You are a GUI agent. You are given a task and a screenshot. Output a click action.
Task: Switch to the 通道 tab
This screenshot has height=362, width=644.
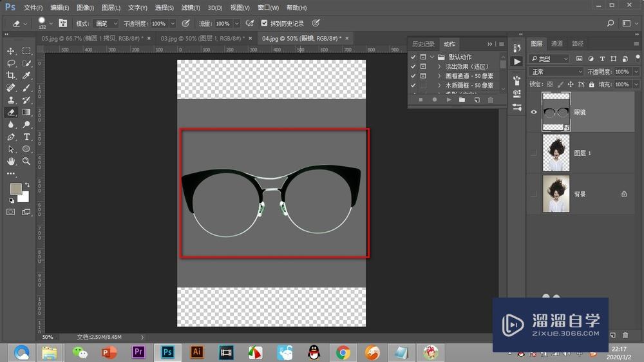(x=557, y=44)
